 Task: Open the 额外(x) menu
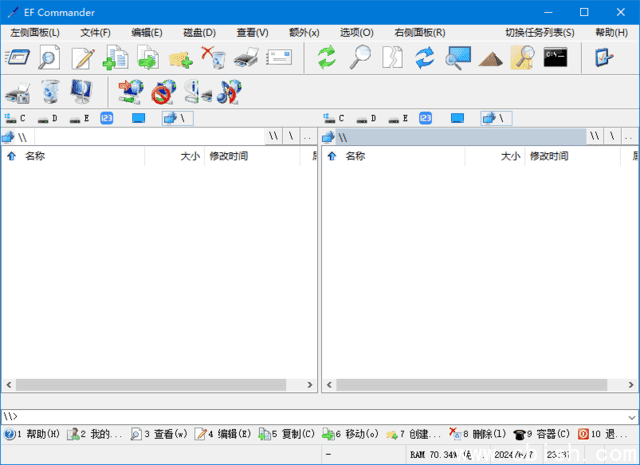tap(304, 33)
